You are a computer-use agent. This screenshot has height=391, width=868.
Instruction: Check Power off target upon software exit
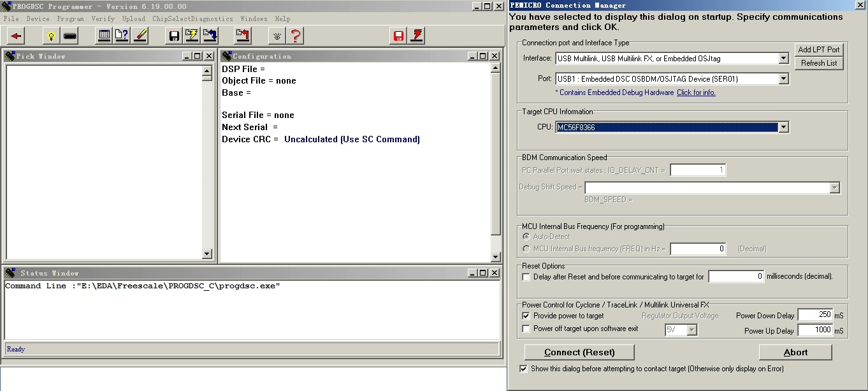[x=526, y=328]
